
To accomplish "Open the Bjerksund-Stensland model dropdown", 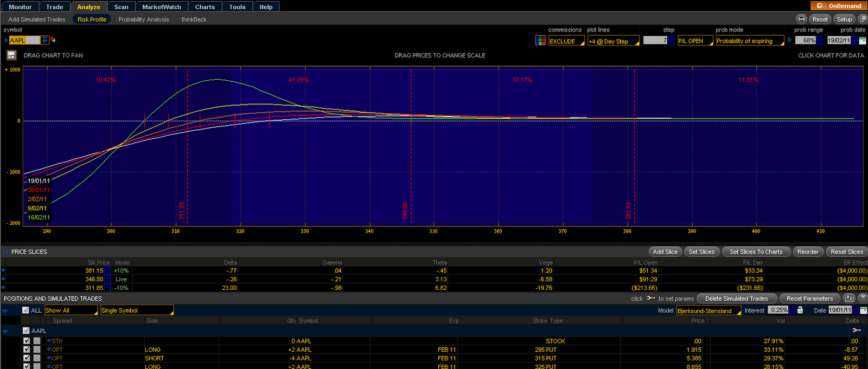I will (709, 310).
